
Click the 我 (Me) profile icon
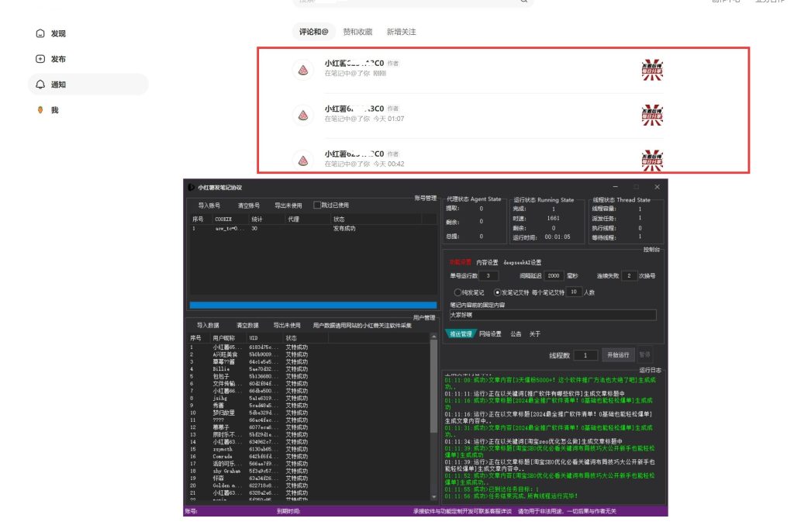pyautogui.click(x=40, y=110)
